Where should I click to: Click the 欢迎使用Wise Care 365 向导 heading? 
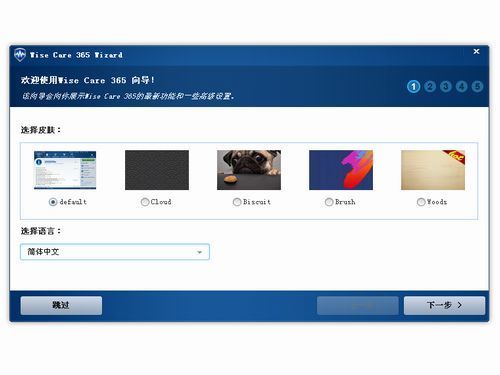point(87,80)
